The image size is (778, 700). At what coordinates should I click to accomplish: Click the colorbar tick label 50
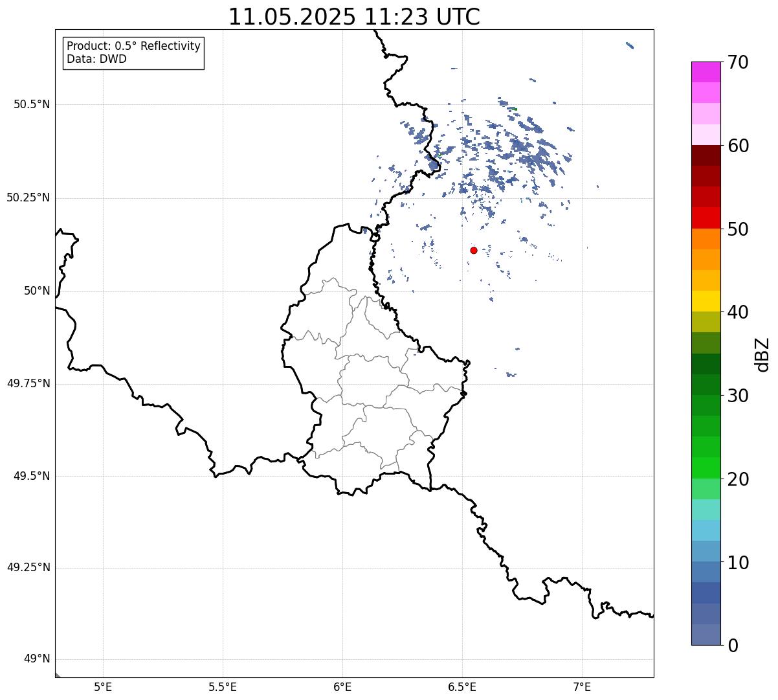click(x=738, y=229)
